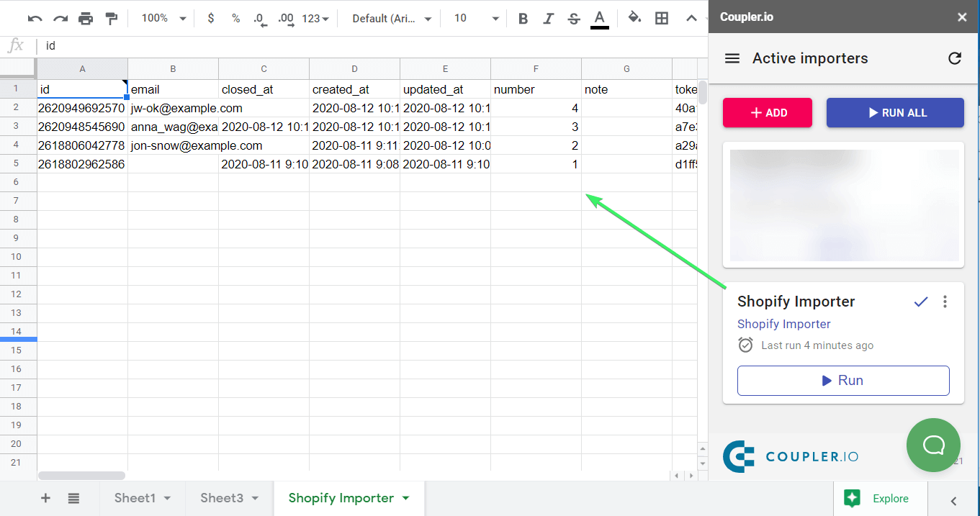Viewport: 980px width, 516px height.
Task: Format selection as currency
Action: click(210, 18)
